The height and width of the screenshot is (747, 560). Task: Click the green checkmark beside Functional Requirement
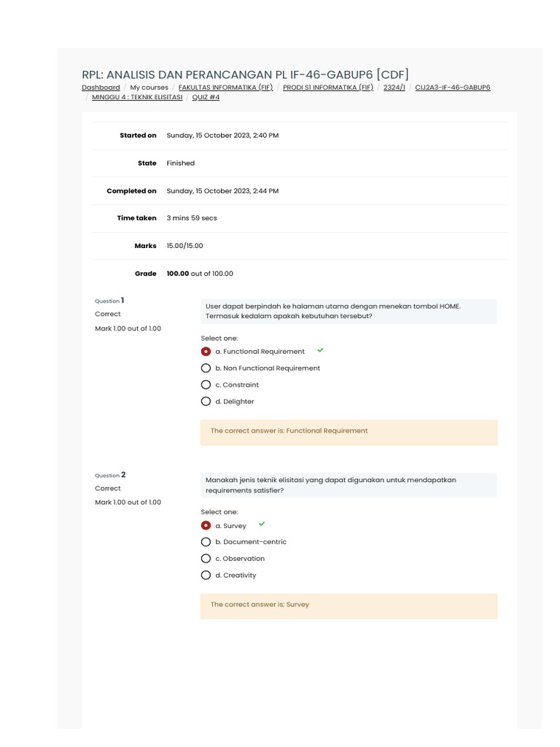pos(320,350)
